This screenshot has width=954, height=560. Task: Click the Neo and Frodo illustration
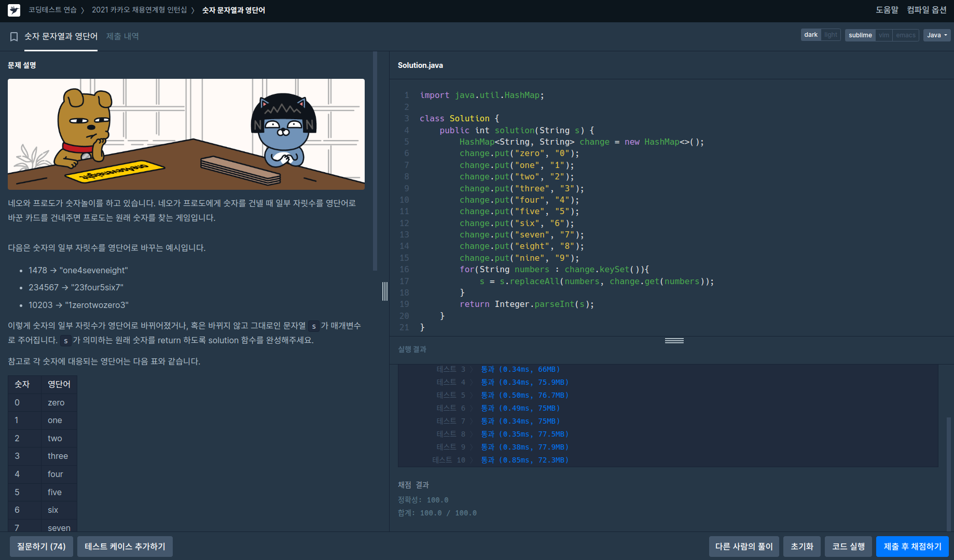(x=186, y=134)
